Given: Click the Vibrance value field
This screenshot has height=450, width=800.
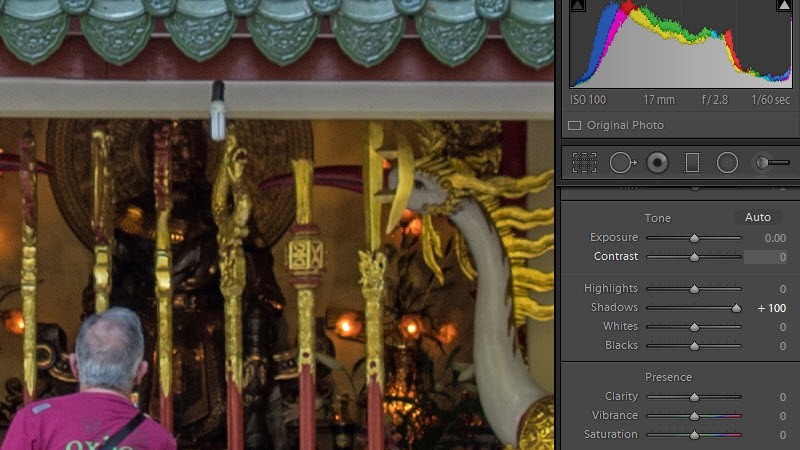Looking at the screenshot, I should pyautogui.click(x=783, y=416).
